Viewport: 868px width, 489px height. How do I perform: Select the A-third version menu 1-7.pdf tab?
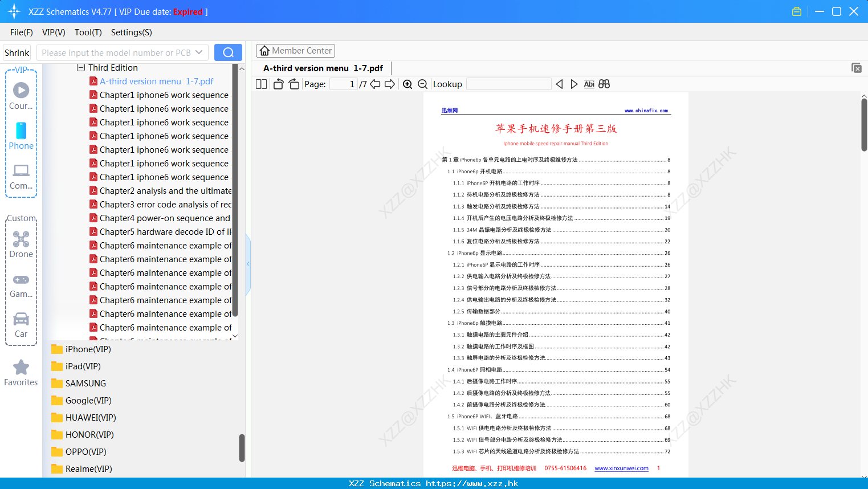(323, 68)
